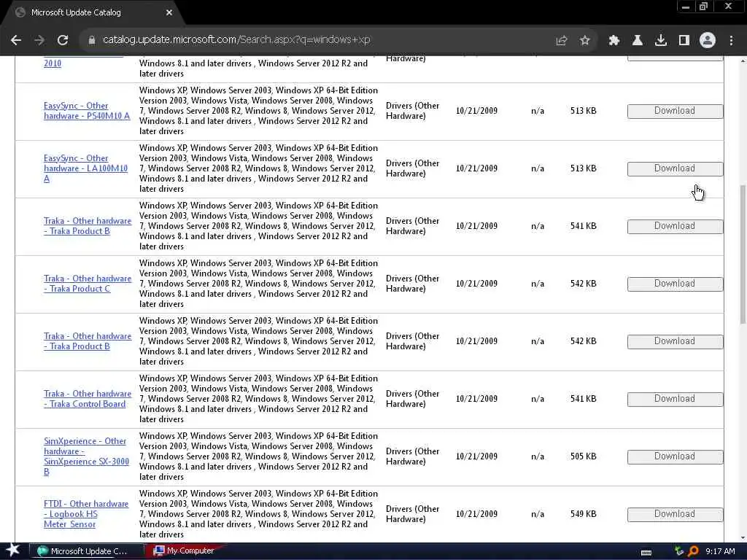Open FTDI Logbook HS Meter Sensor link
The width and height of the screenshot is (747, 560).
(86, 514)
